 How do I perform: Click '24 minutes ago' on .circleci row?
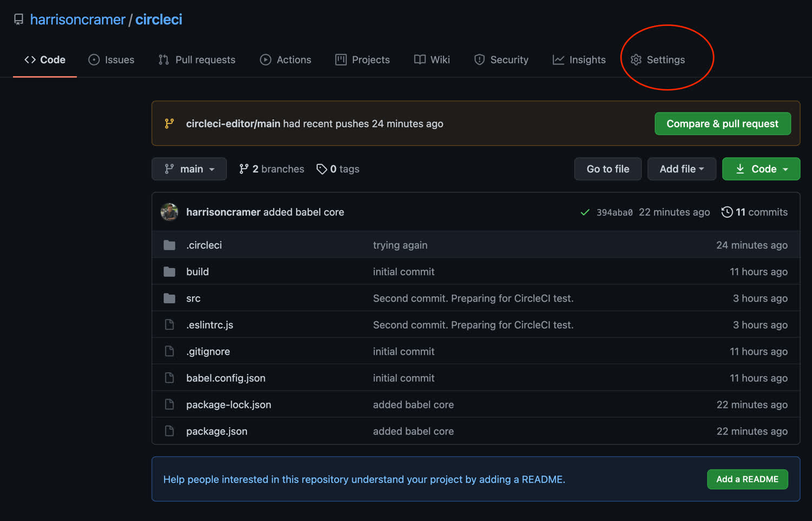tap(752, 245)
